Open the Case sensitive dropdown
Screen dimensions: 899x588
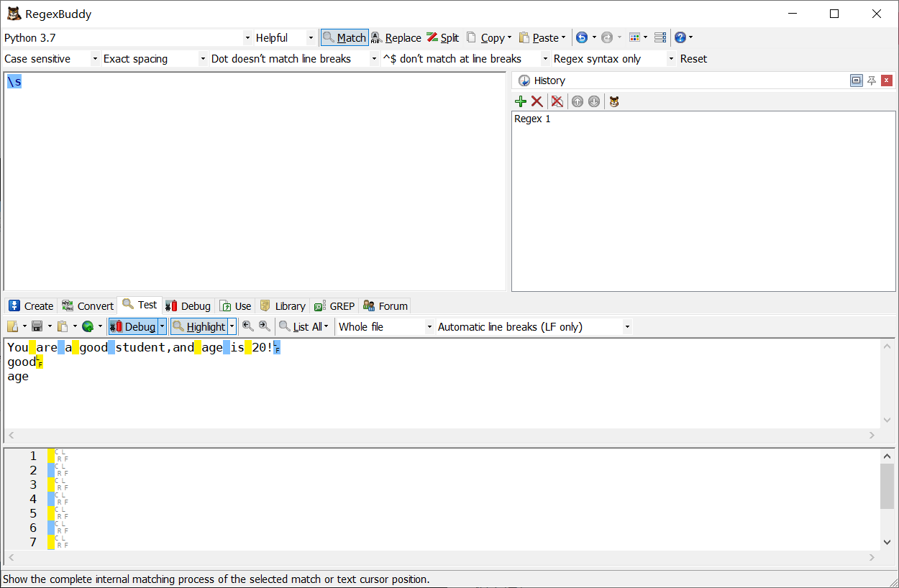click(x=95, y=59)
